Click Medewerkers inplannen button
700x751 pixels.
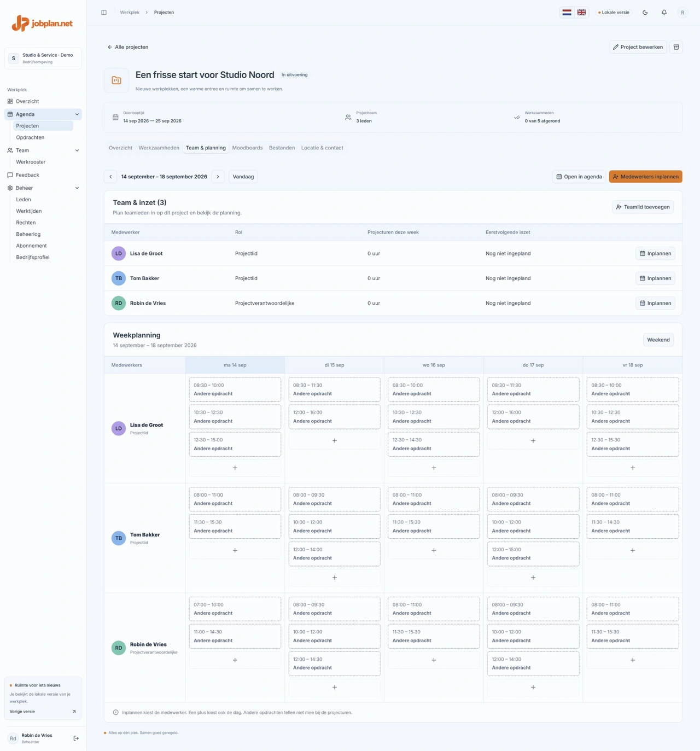point(645,177)
